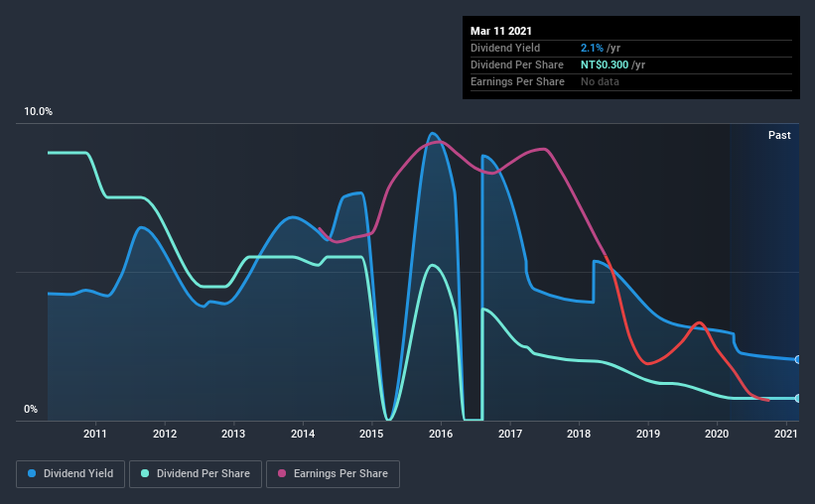
Task: Click the Past region label
Action: pos(779,135)
